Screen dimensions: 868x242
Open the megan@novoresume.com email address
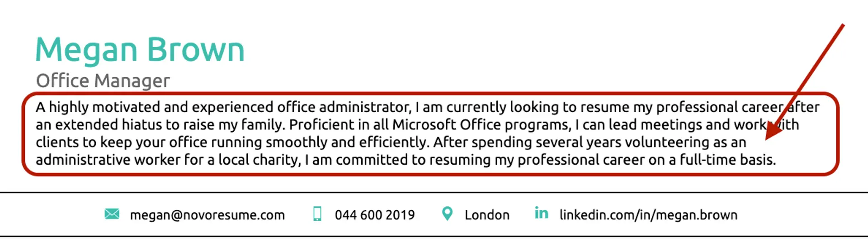pyautogui.click(x=207, y=215)
